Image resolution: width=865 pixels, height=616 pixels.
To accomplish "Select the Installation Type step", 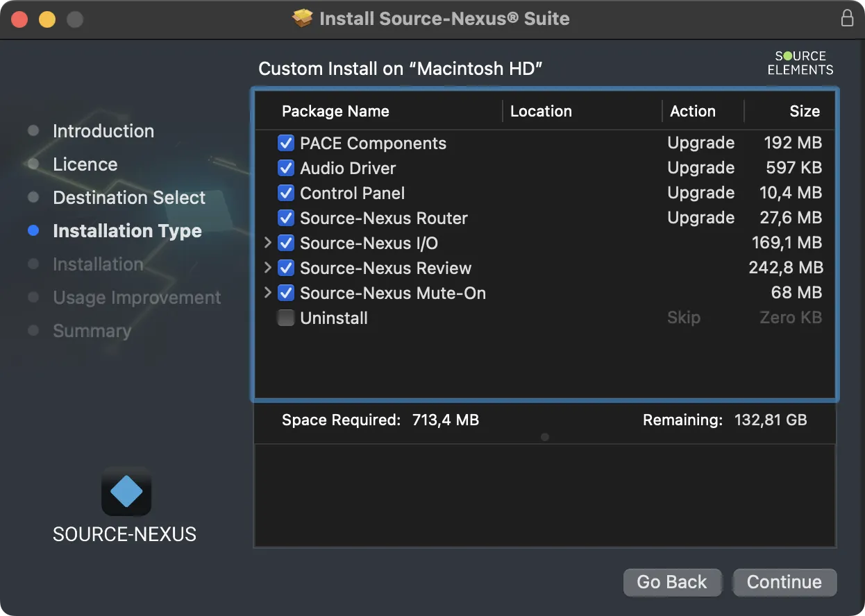I will [127, 231].
